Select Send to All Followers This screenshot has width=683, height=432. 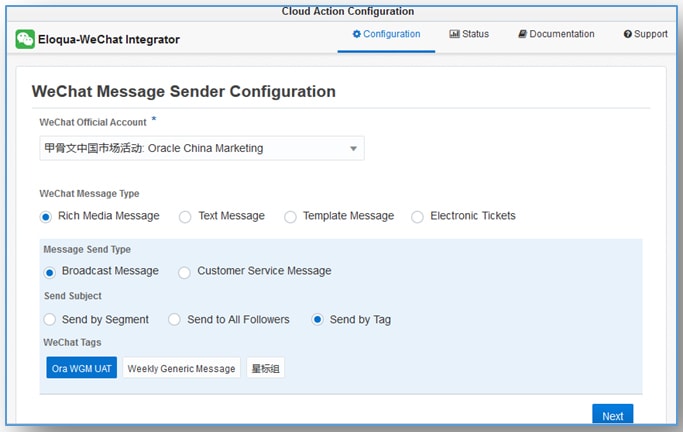(174, 320)
